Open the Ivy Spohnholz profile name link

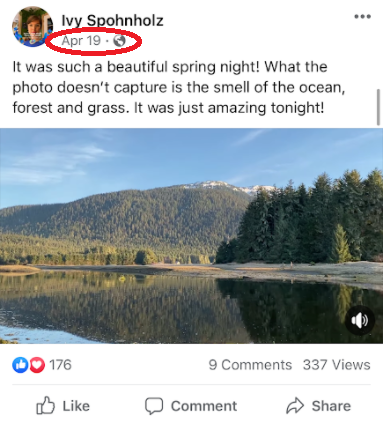tap(112, 21)
